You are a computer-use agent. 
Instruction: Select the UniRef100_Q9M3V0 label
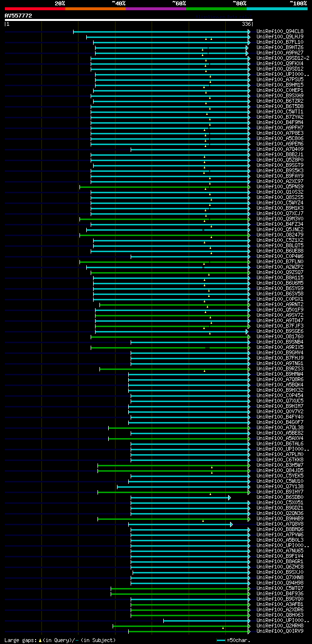pyautogui.click(x=280, y=219)
